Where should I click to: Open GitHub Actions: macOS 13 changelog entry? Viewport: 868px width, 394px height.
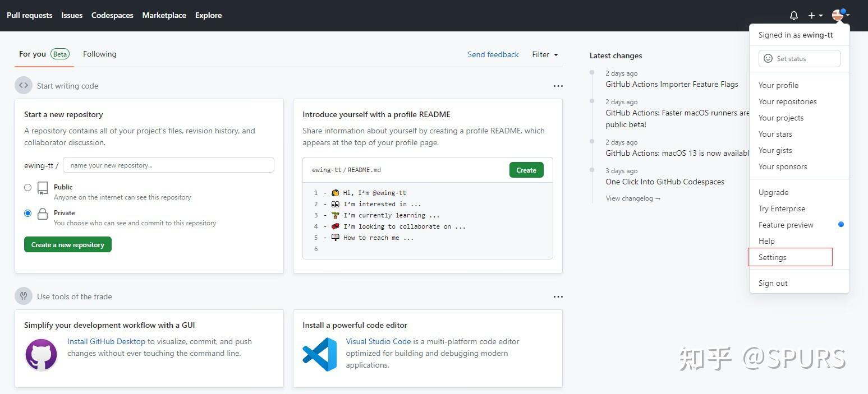[x=677, y=153]
